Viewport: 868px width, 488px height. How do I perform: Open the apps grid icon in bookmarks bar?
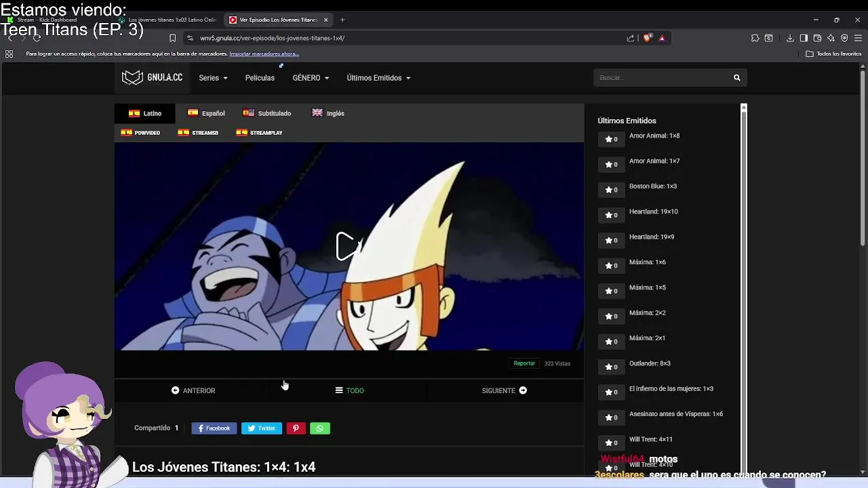[x=9, y=54]
